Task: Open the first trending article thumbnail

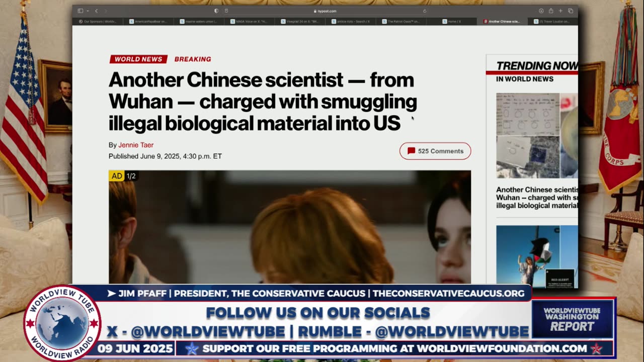Action: 536,136
